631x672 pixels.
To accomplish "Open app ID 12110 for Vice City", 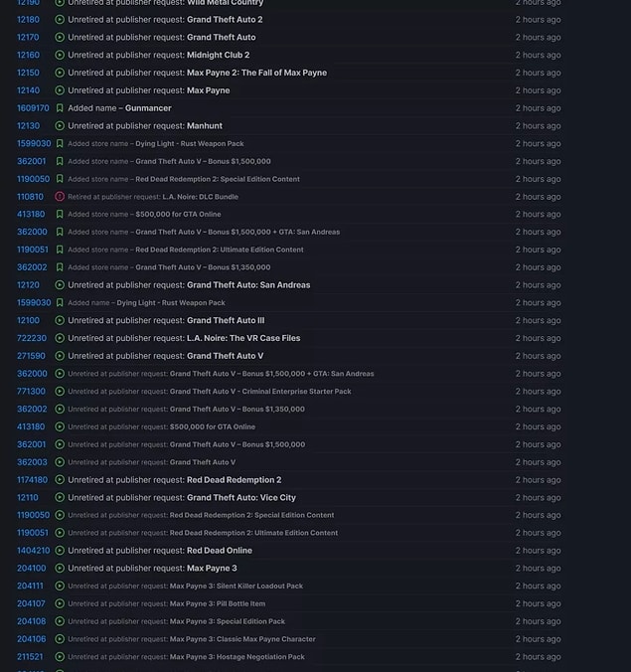I will [28, 498].
